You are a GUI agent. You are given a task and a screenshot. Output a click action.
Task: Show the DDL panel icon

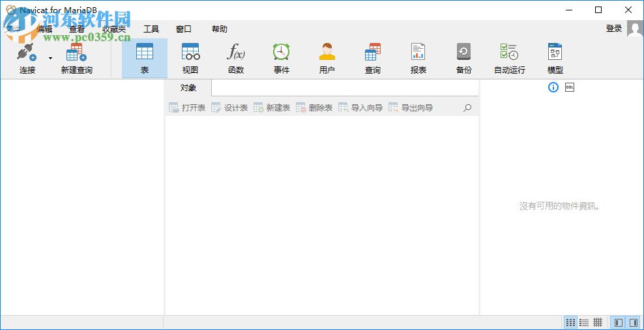570,87
